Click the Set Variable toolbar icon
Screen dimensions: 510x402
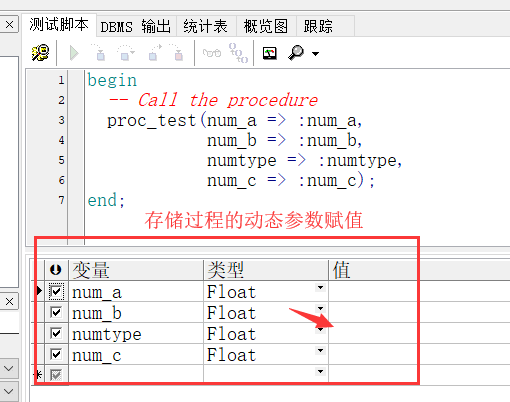click(x=238, y=53)
